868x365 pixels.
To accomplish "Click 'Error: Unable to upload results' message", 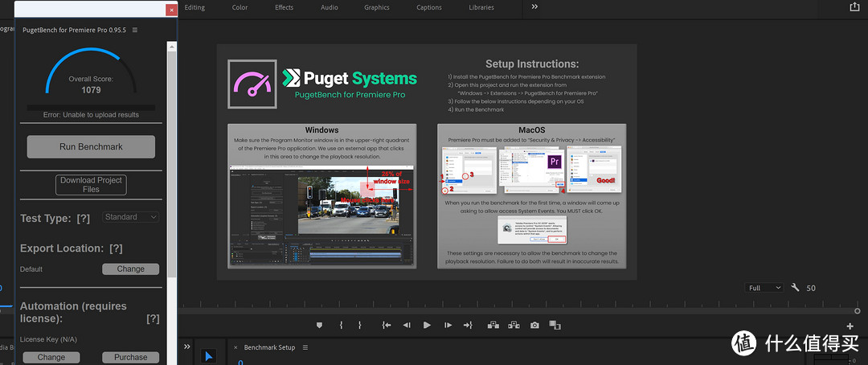I will (x=91, y=115).
